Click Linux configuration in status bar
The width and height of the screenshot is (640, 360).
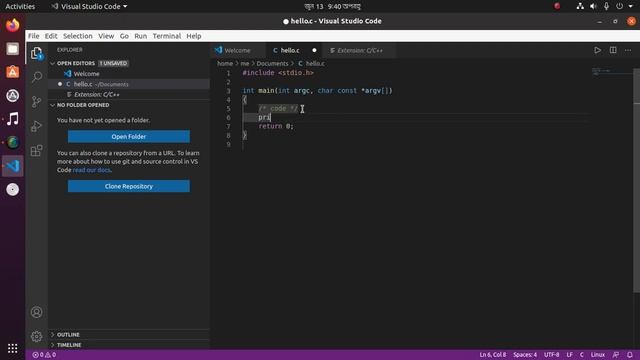point(598,355)
